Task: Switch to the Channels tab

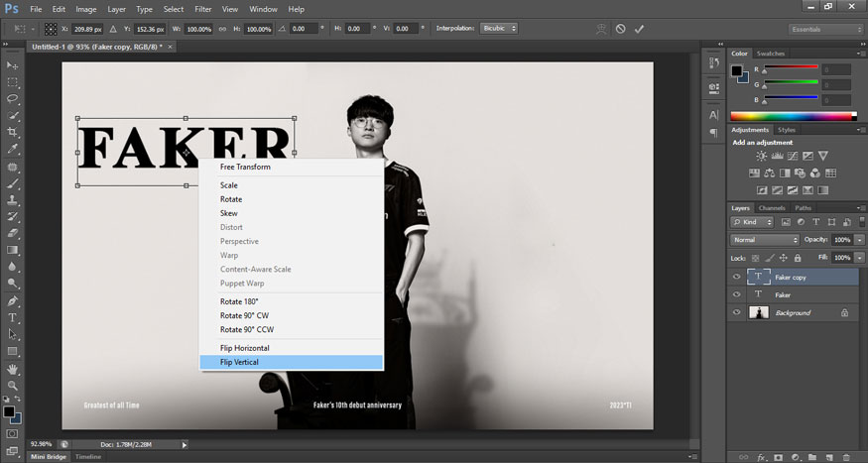Action: pyautogui.click(x=772, y=208)
